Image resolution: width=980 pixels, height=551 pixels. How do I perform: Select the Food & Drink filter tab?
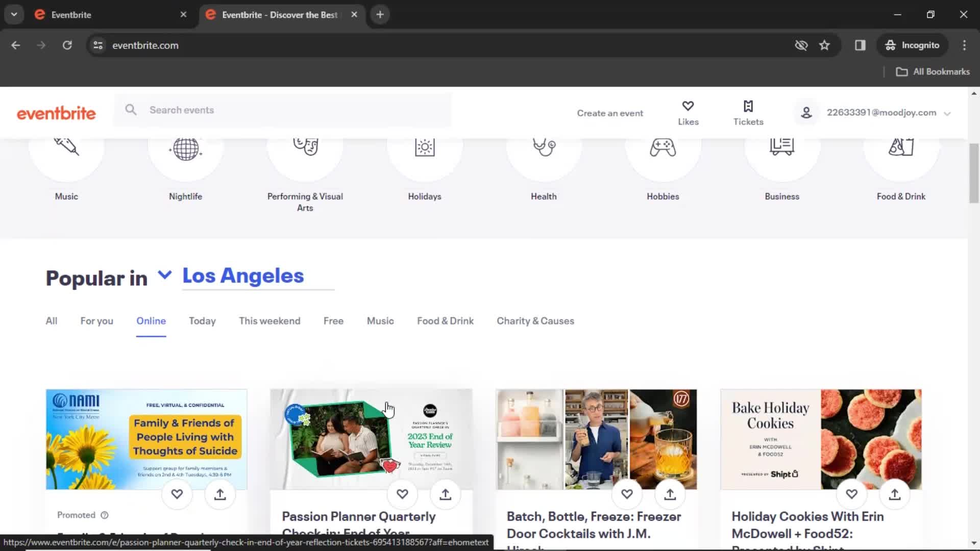(x=445, y=321)
